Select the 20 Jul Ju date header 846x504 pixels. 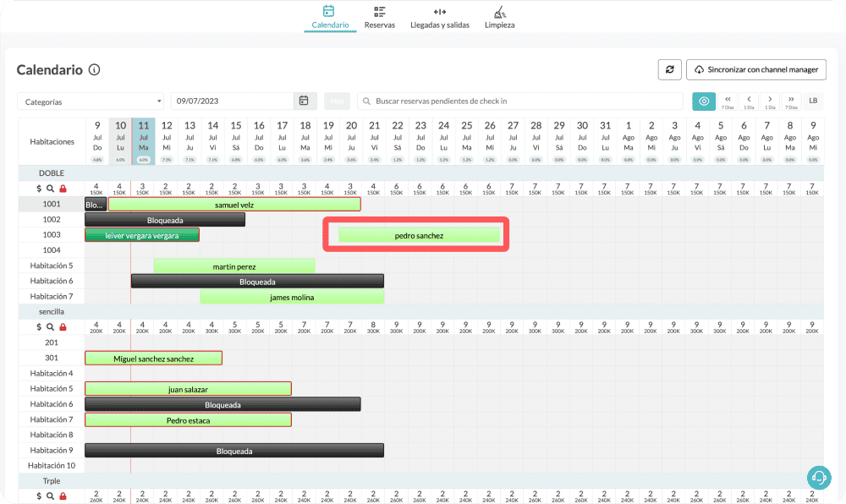pyautogui.click(x=351, y=141)
